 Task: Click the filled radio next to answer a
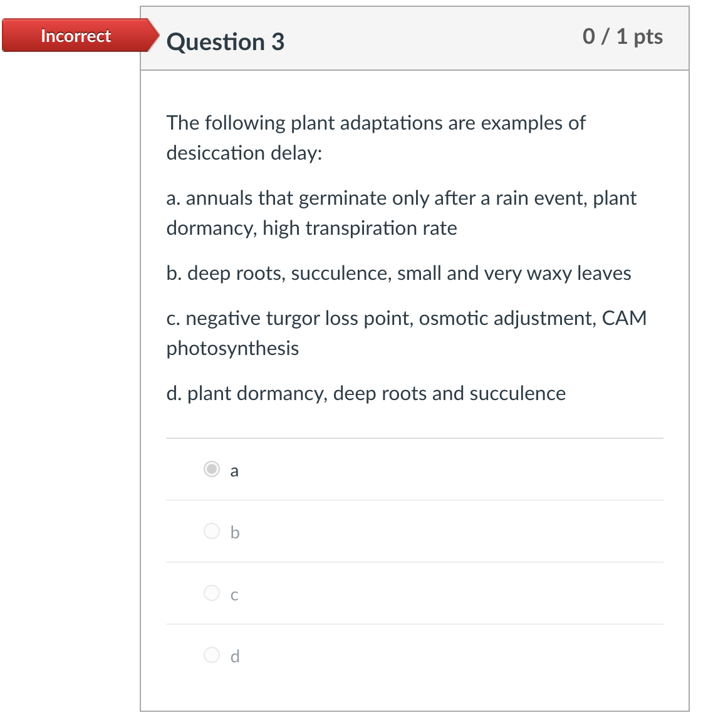click(212, 470)
